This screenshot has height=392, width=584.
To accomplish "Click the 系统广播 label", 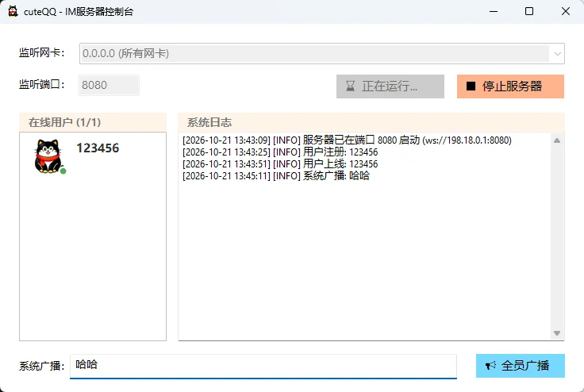I will [42, 366].
